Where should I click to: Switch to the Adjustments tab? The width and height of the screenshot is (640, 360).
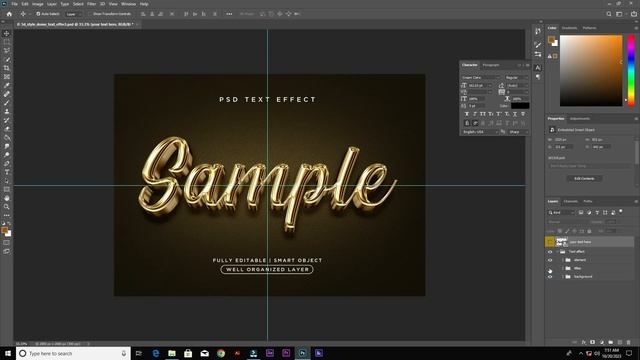coord(580,118)
